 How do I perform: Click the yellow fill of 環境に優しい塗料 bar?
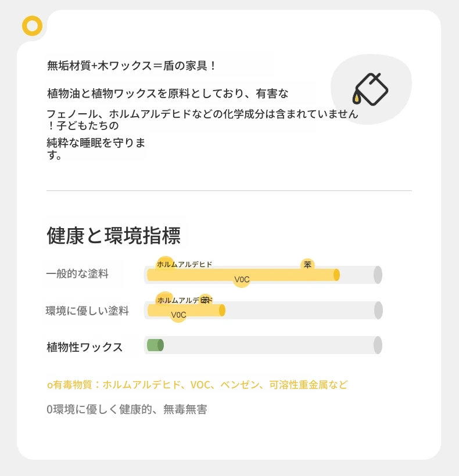pos(186,310)
